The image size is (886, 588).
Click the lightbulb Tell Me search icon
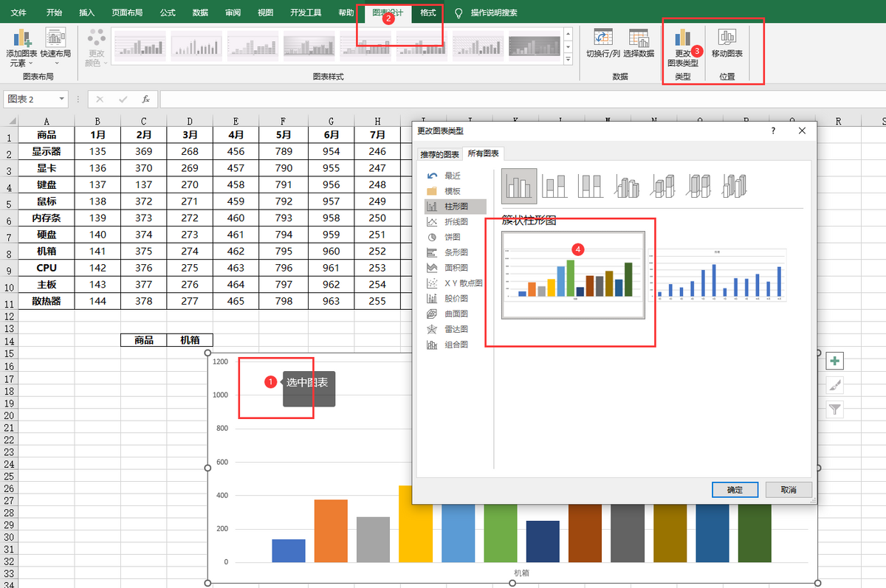pos(459,13)
